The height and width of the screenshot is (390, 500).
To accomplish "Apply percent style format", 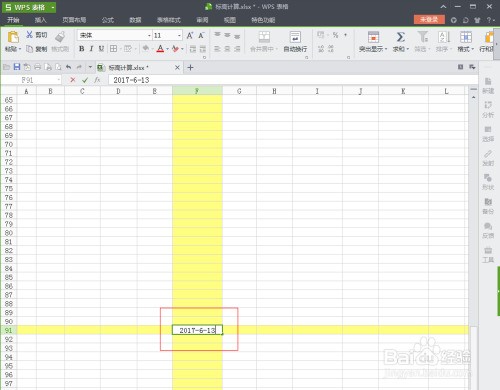I will (x=336, y=35).
